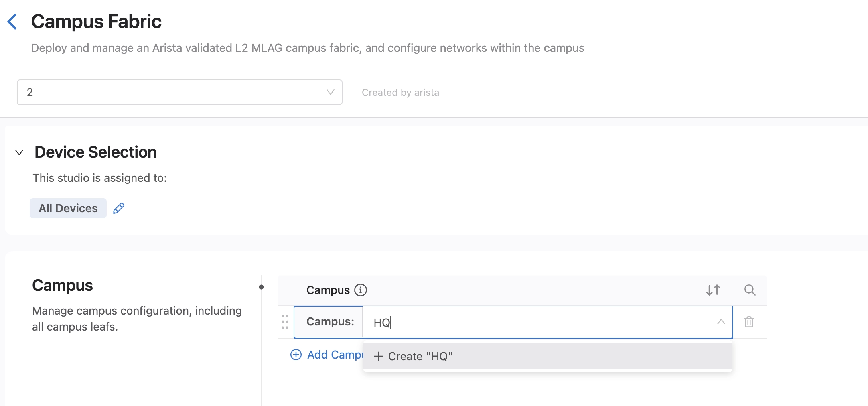The height and width of the screenshot is (406, 868).
Task: Click the Campus column header label
Action: click(x=328, y=290)
